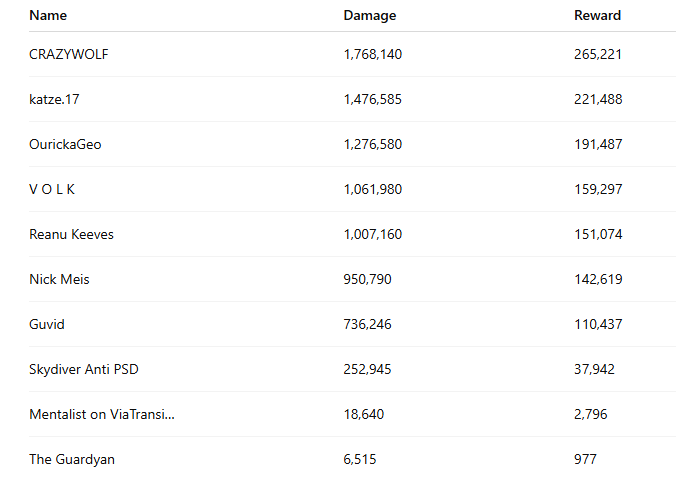Screen dimensions: 676x500
Task: Click the Reanu Keeves name
Action: coord(72,234)
